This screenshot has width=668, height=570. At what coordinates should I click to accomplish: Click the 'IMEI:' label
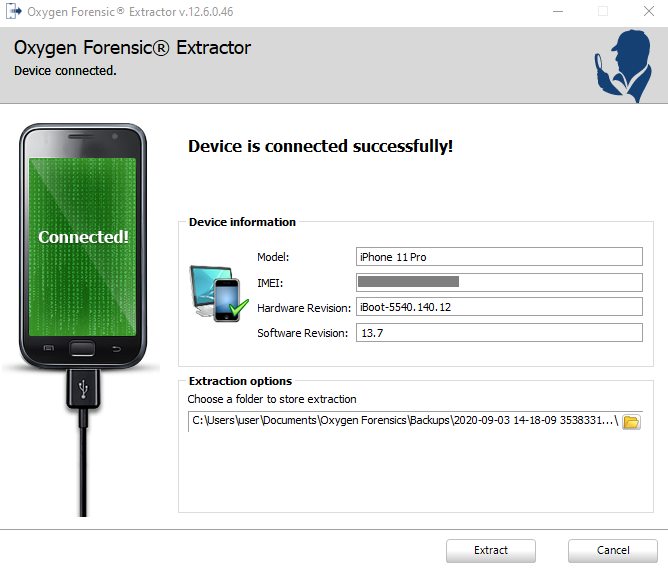coord(270,283)
